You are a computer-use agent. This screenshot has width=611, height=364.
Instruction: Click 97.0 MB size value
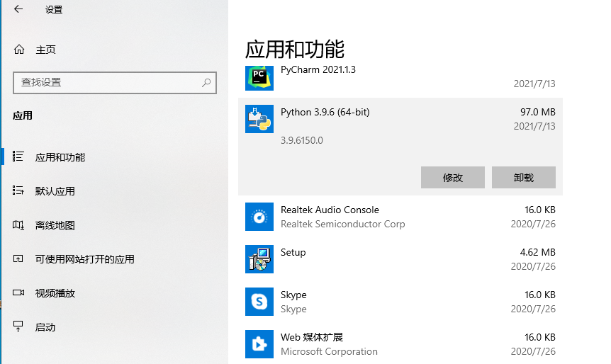[x=538, y=112]
